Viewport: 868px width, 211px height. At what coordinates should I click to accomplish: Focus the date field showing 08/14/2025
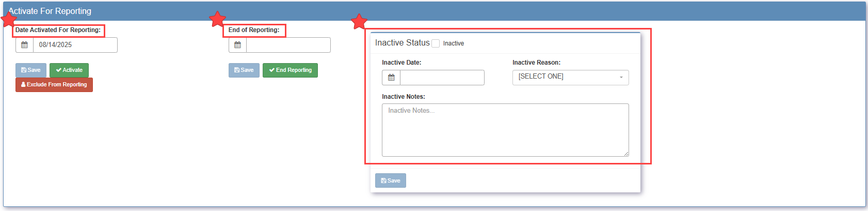[x=75, y=45]
